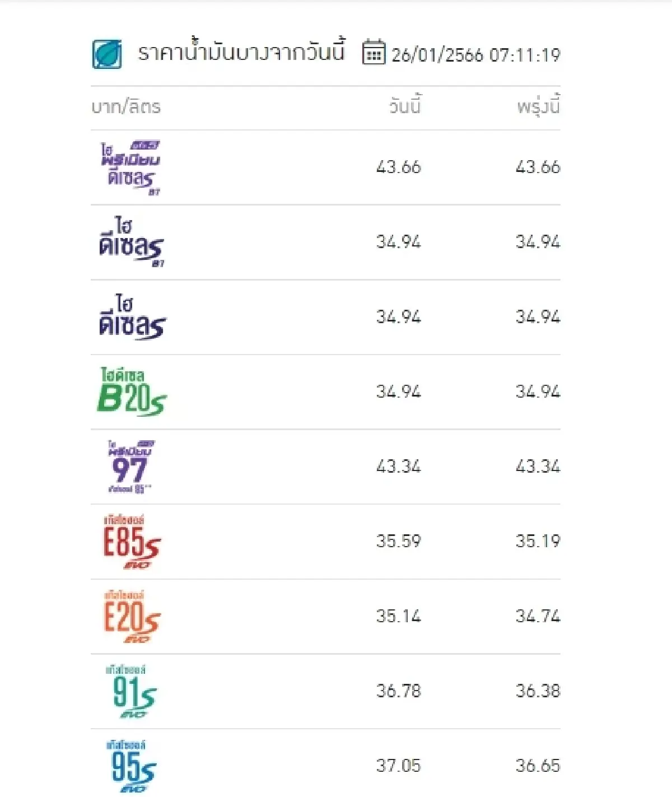Click today's Gasohol 95 price 37.05
Screen dimensions: 672x797
pos(398,766)
